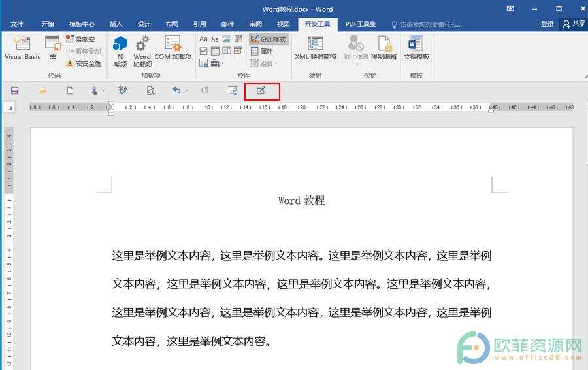This screenshot has width=588, height=370.
Task: Open the Visual Basic editor
Action: pyautogui.click(x=22, y=48)
